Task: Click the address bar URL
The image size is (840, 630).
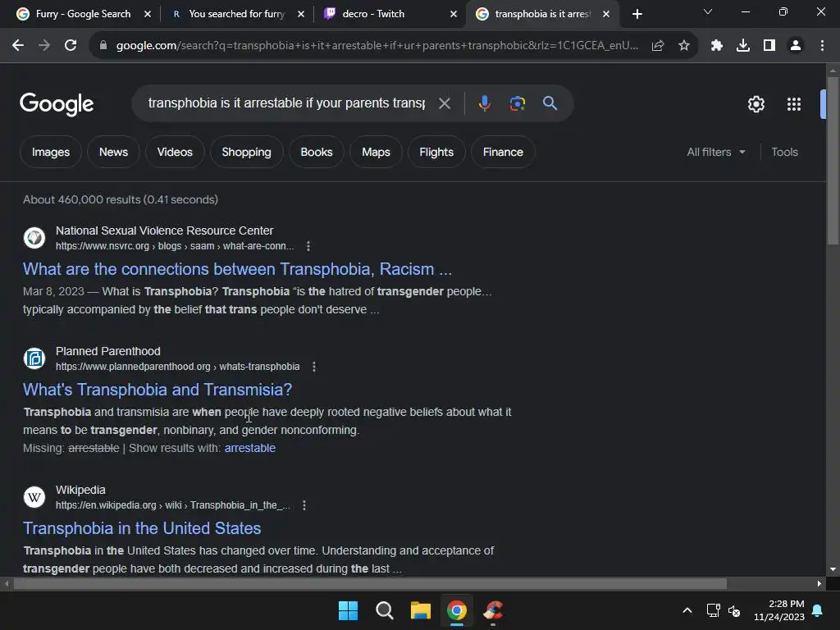Action: 377,46
